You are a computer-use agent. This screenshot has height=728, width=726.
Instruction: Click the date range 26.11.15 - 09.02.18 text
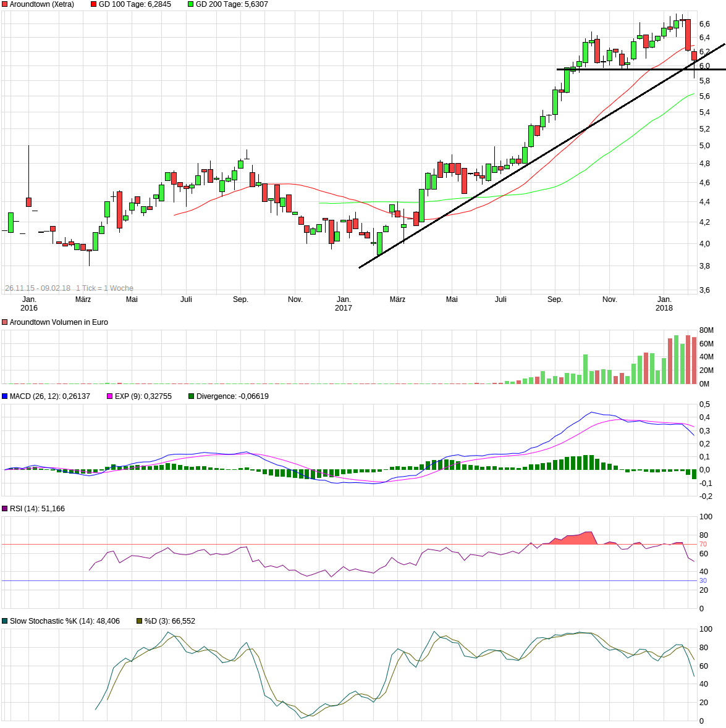[38, 288]
